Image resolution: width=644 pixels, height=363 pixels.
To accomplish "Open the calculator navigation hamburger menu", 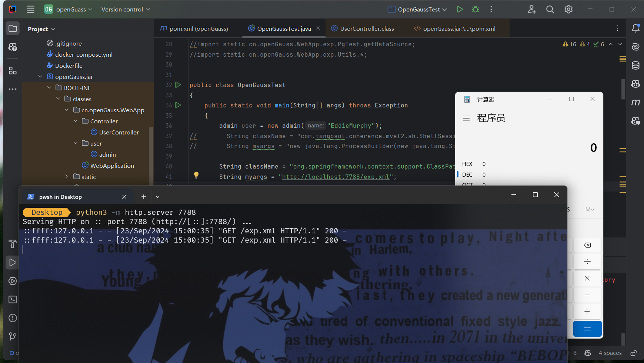I will tap(466, 118).
